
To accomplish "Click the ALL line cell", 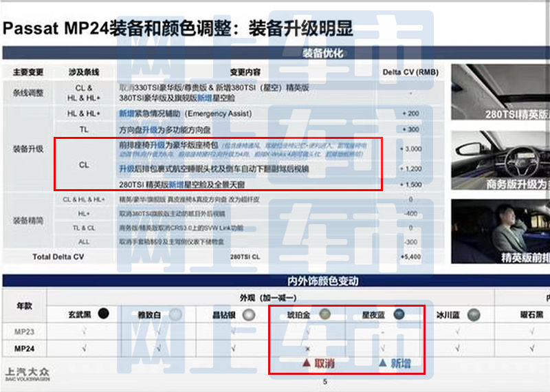I will coord(84,242).
